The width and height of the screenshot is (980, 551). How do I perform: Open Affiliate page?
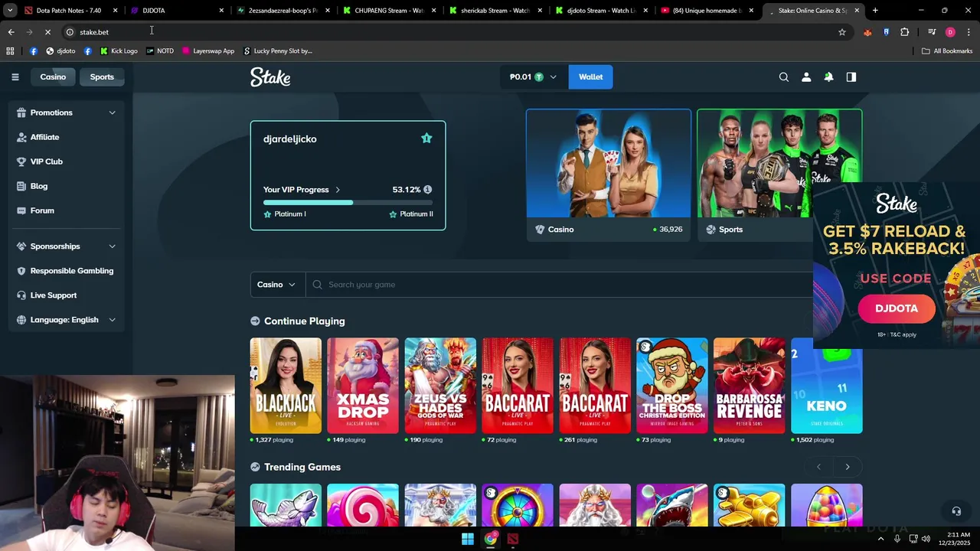pyautogui.click(x=44, y=137)
